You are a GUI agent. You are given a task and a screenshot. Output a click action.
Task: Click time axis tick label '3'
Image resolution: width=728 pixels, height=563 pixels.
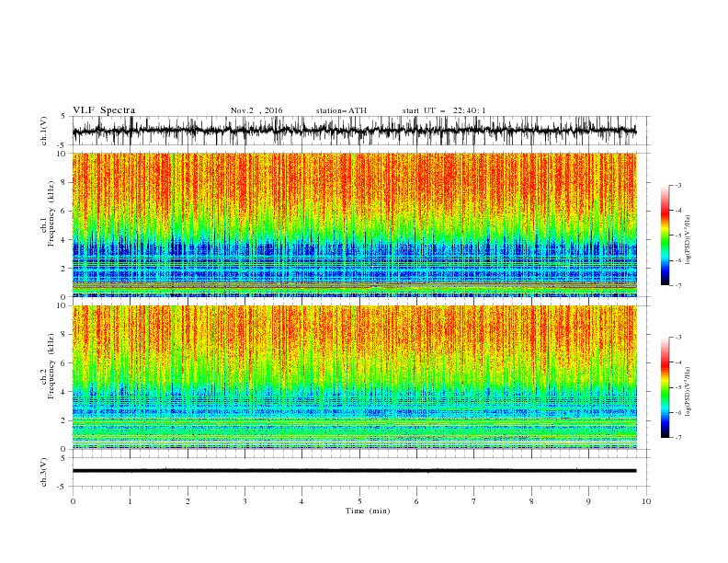tap(245, 501)
